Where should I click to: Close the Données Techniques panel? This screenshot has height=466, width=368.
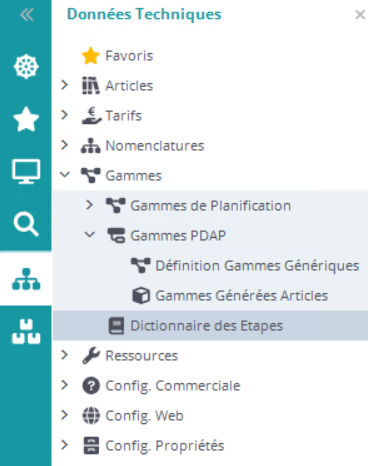(360, 15)
